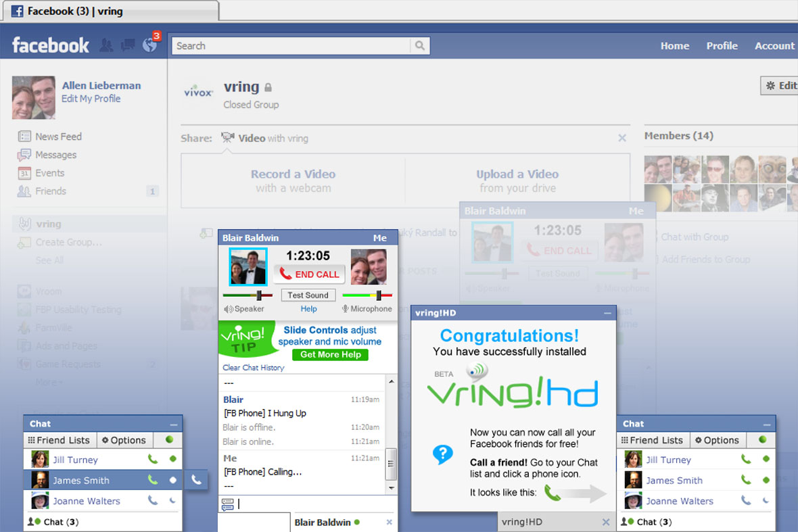Click Joanne Walters' phone icon in left Chat panel
Image resolution: width=798 pixels, height=532 pixels.
click(153, 500)
